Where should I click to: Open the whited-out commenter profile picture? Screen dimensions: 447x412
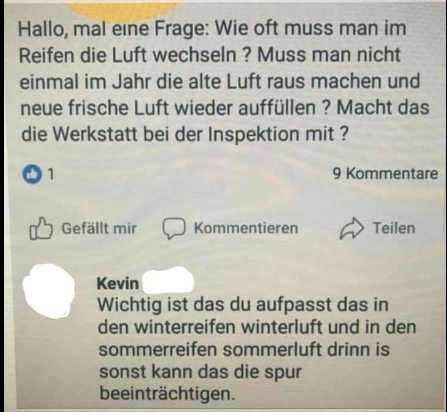tap(49, 291)
